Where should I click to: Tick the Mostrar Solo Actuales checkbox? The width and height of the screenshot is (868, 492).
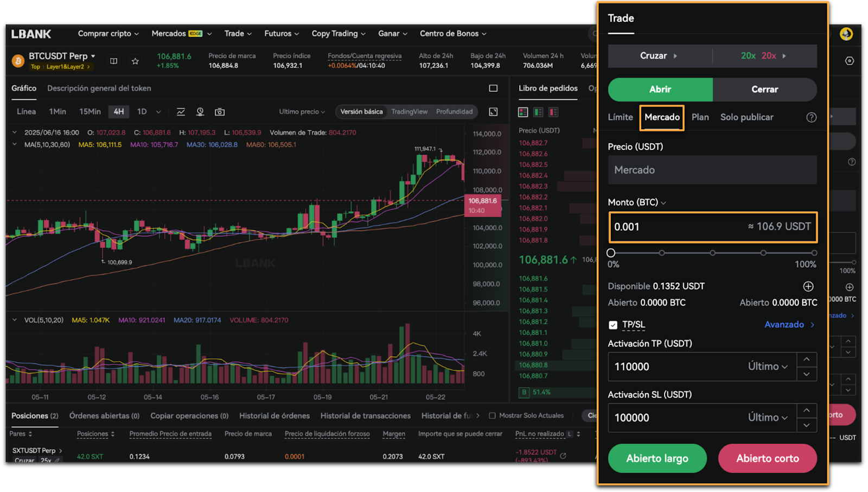pos(492,415)
